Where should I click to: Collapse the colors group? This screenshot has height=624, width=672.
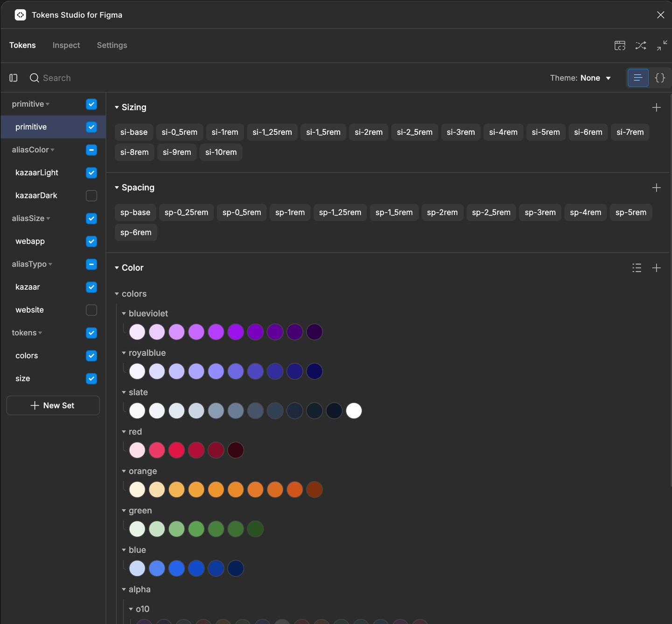(x=117, y=294)
